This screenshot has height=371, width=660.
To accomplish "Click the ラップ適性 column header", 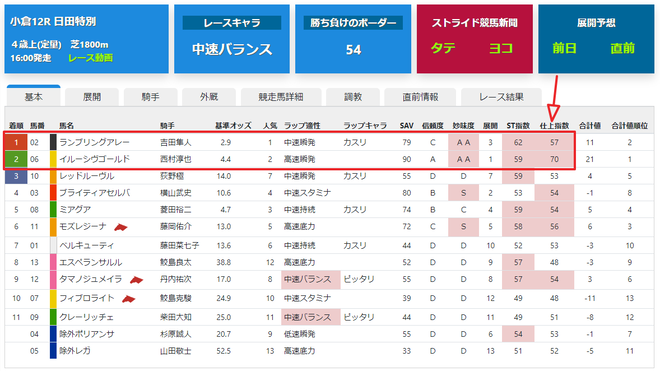I will 302,125.
